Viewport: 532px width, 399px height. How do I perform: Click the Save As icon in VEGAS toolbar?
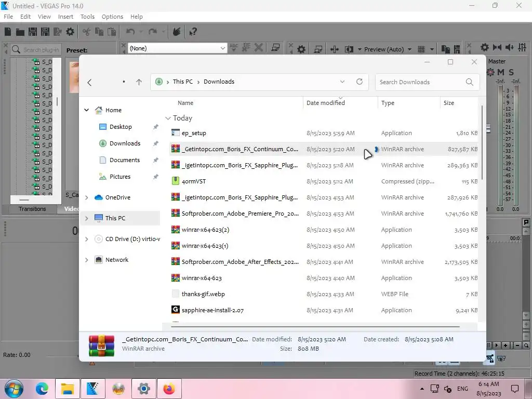pyautogui.click(x=45, y=32)
